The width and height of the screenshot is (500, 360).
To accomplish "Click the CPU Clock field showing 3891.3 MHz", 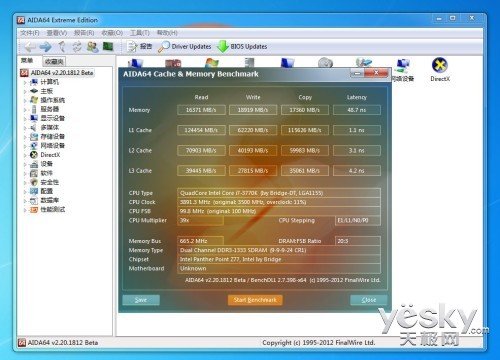I will click(279, 202).
